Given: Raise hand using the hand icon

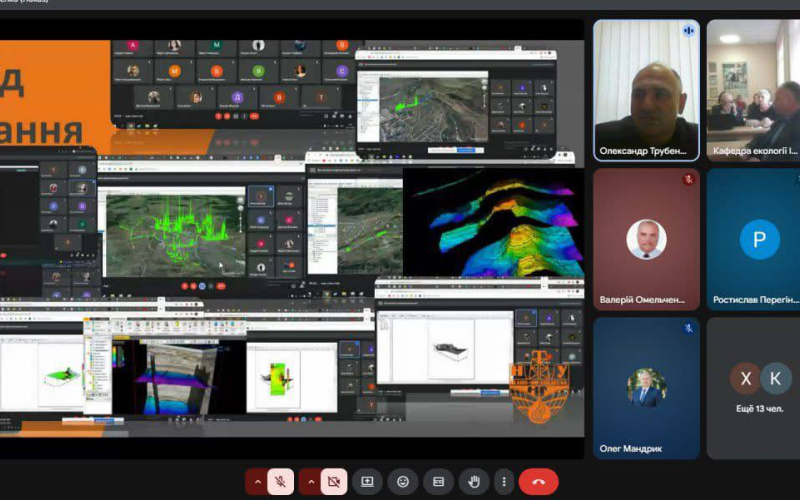Looking at the screenshot, I should [473, 482].
